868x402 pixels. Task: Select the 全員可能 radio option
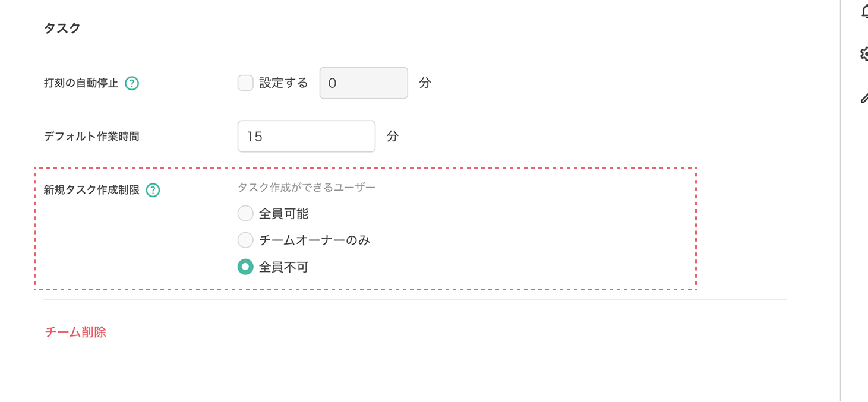pyautogui.click(x=245, y=213)
